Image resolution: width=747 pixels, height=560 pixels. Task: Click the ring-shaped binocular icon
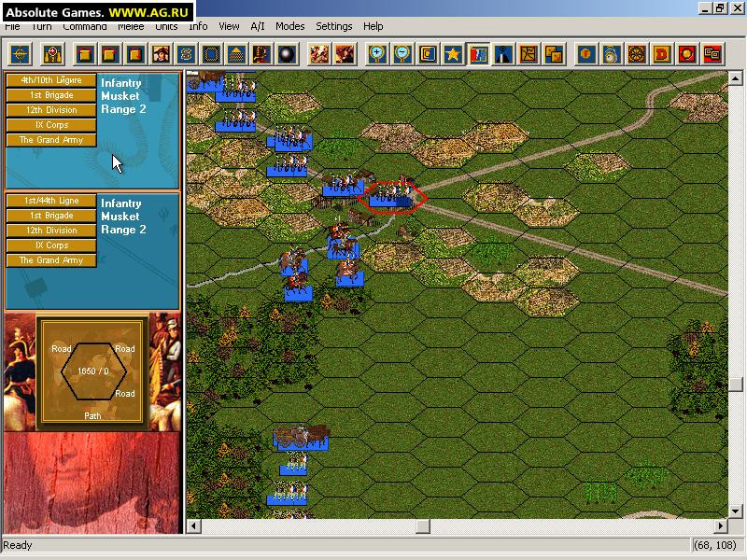coord(612,54)
